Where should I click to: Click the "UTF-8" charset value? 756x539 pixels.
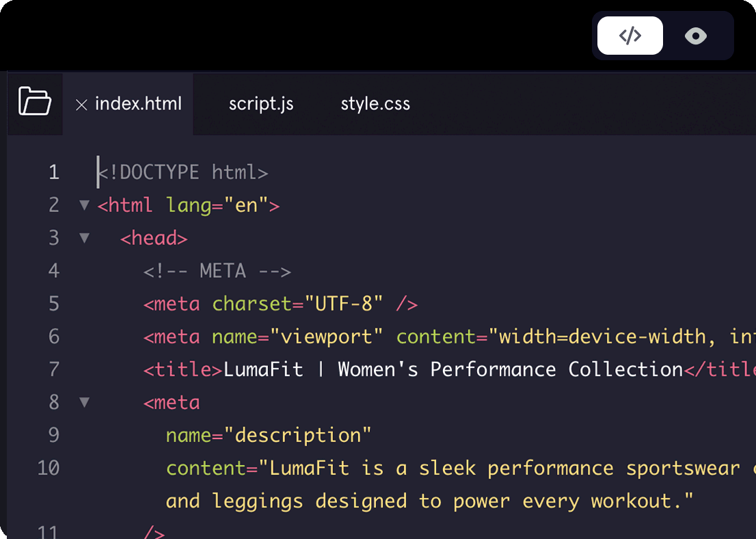(344, 304)
